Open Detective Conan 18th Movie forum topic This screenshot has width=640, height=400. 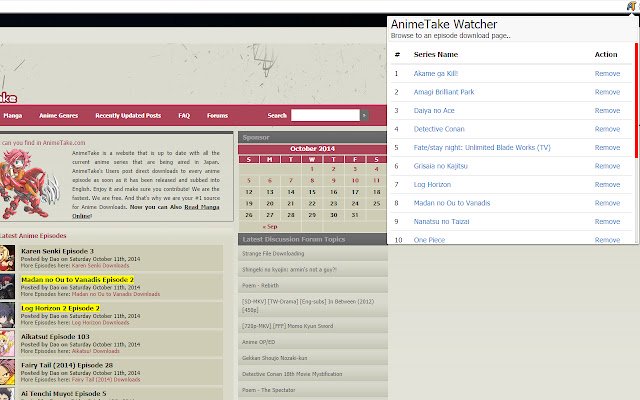coord(292,374)
